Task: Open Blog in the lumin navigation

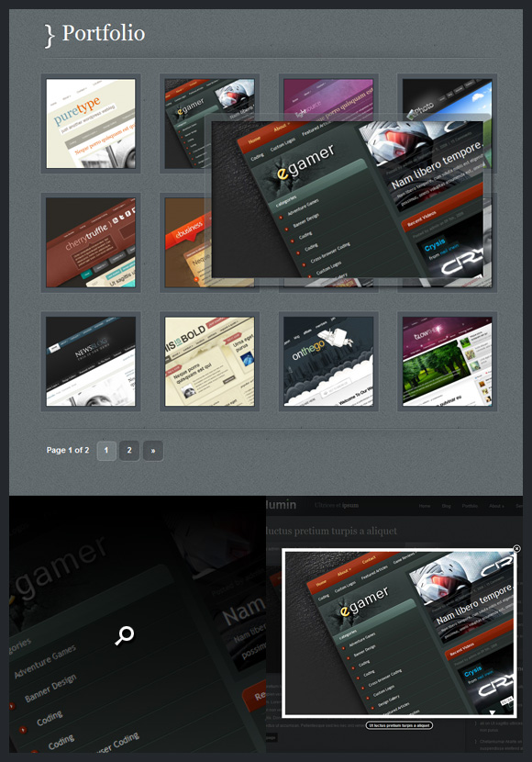Action: tap(446, 506)
